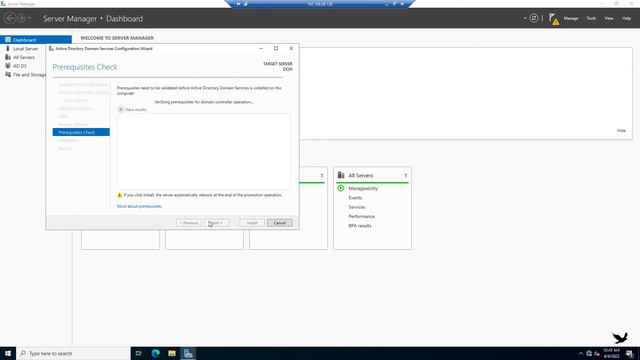Hide the welcome tile via the Hide link
The image size is (640, 360).
tap(621, 131)
